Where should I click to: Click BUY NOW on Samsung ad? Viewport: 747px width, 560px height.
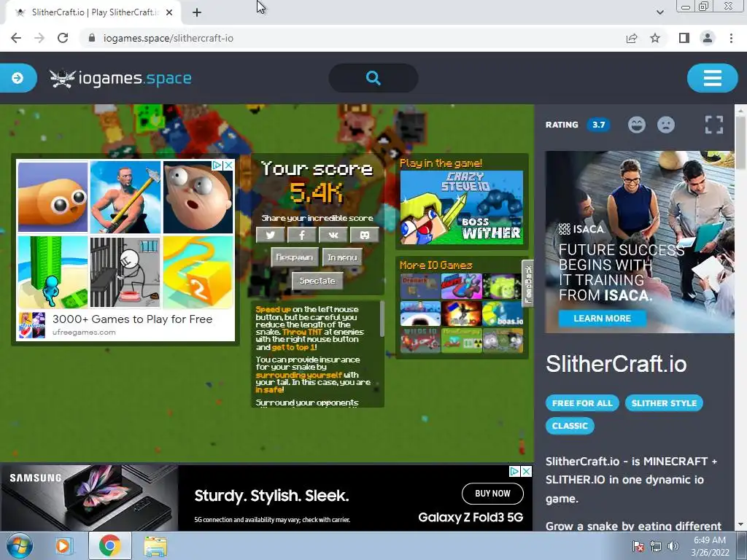[x=492, y=494]
